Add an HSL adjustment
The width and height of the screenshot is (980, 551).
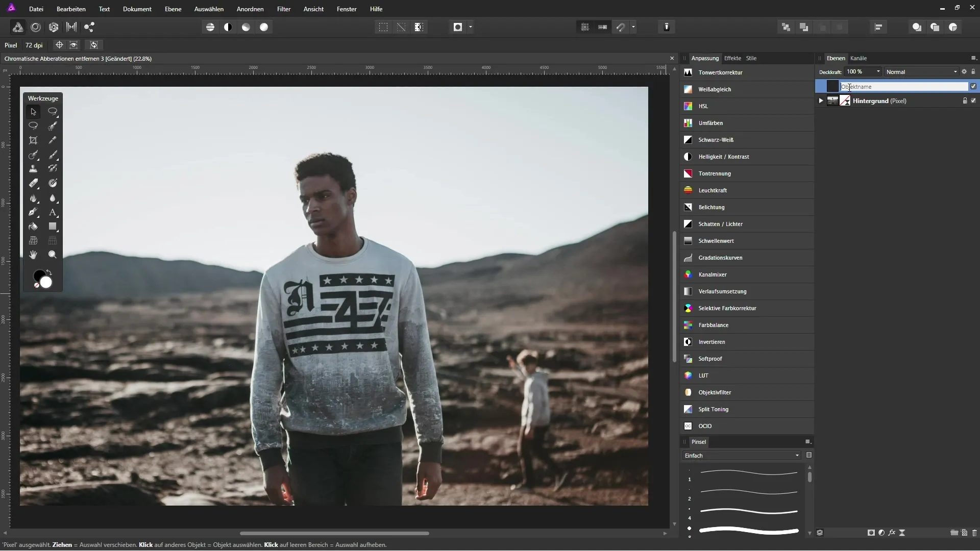click(x=747, y=106)
